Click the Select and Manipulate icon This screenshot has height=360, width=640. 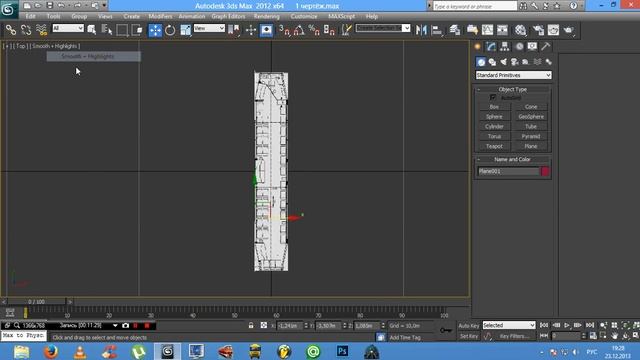pyautogui.click(x=251, y=30)
